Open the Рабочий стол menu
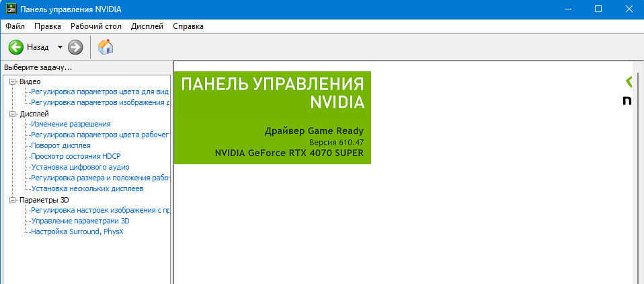Viewport: 644px width, 284px height. pyautogui.click(x=96, y=26)
